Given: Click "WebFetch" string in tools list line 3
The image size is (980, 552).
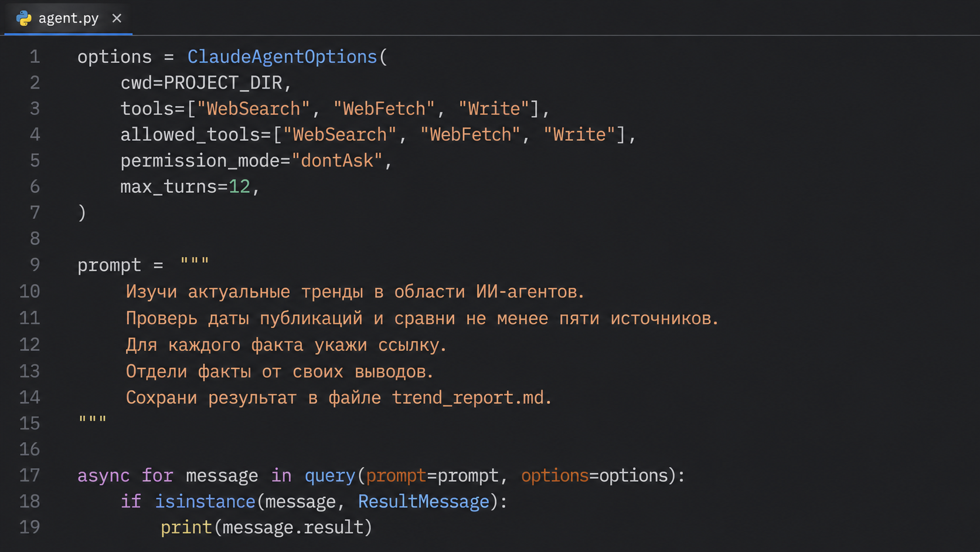Looking at the screenshot, I should pyautogui.click(x=384, y=109).
